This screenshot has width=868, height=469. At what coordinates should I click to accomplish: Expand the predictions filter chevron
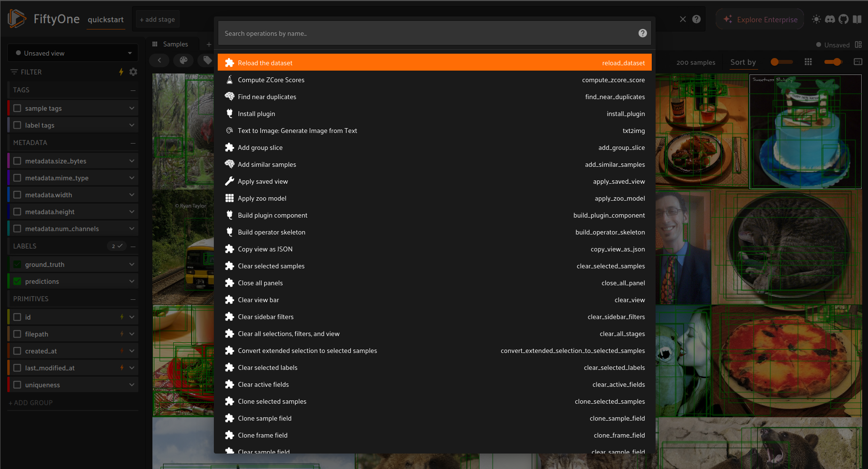(x=132, y=281)
